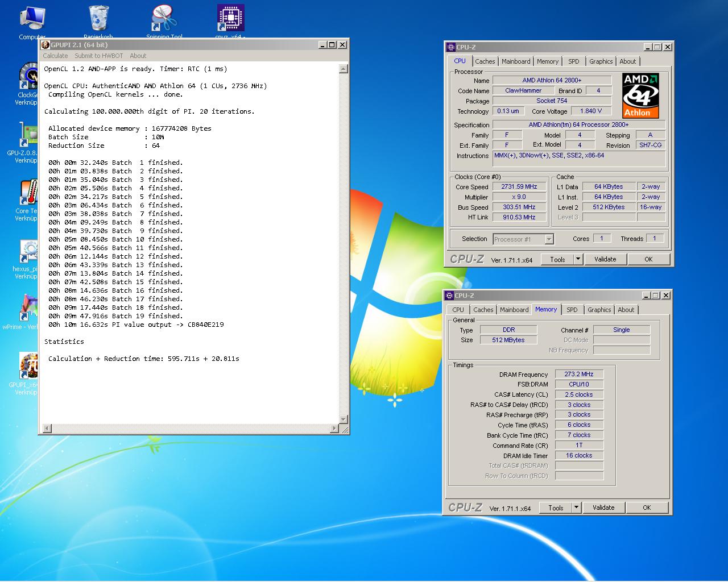The image size is (728, 582).
Task: Switch to About tab in lower CPU-Z window
Action: 626,310
